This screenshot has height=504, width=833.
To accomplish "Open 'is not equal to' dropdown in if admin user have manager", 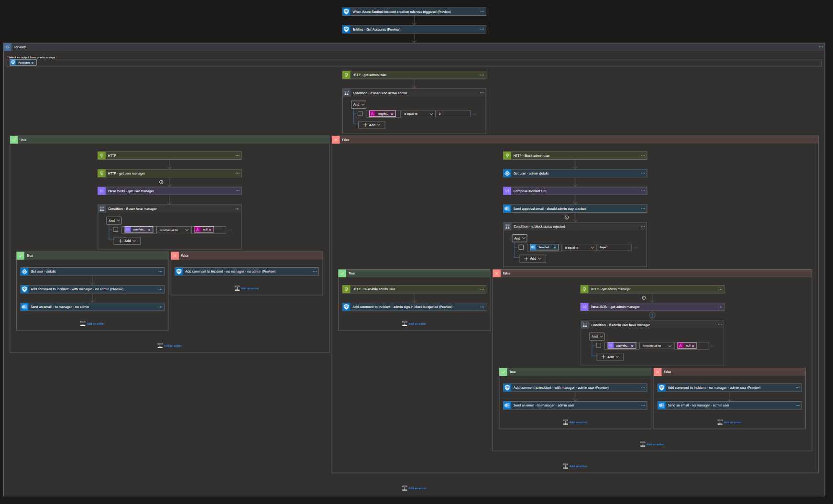I will pyautogui.click(x=656, y=346).
